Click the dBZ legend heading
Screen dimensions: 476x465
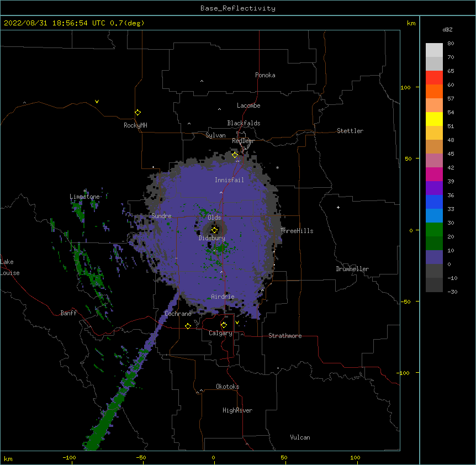(447, 29)
